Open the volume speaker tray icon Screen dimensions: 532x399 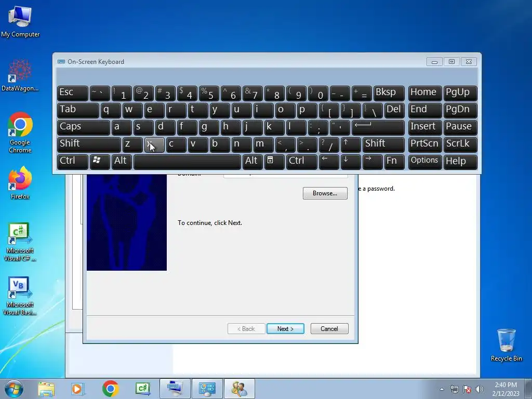tap(480, 389)
